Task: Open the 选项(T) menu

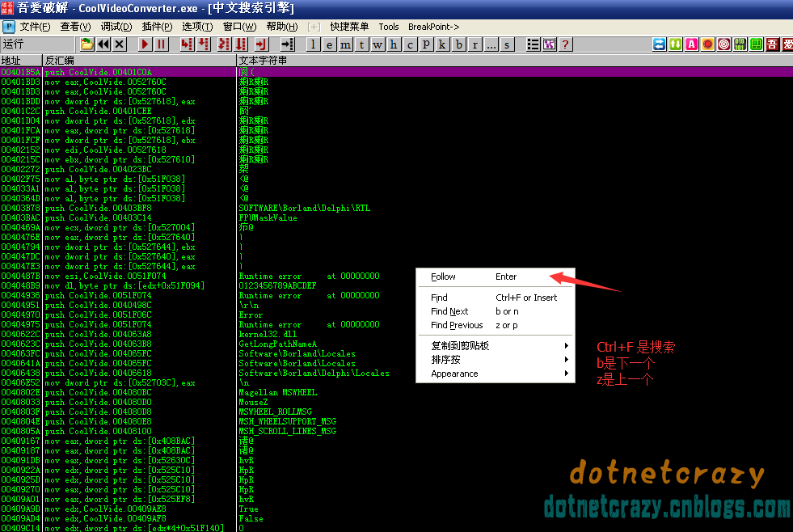Action: pos(197,27)
